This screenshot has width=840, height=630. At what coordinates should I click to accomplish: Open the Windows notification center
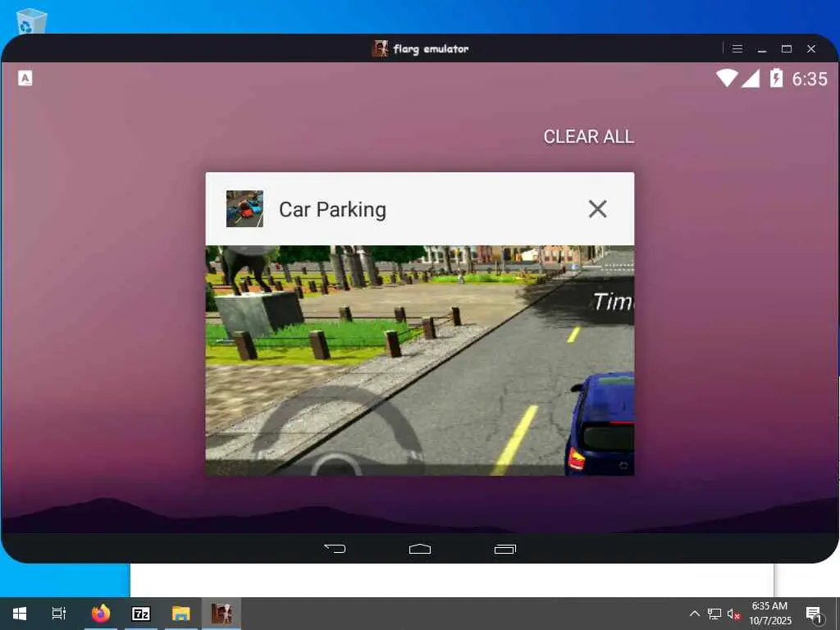pos(815,614)
